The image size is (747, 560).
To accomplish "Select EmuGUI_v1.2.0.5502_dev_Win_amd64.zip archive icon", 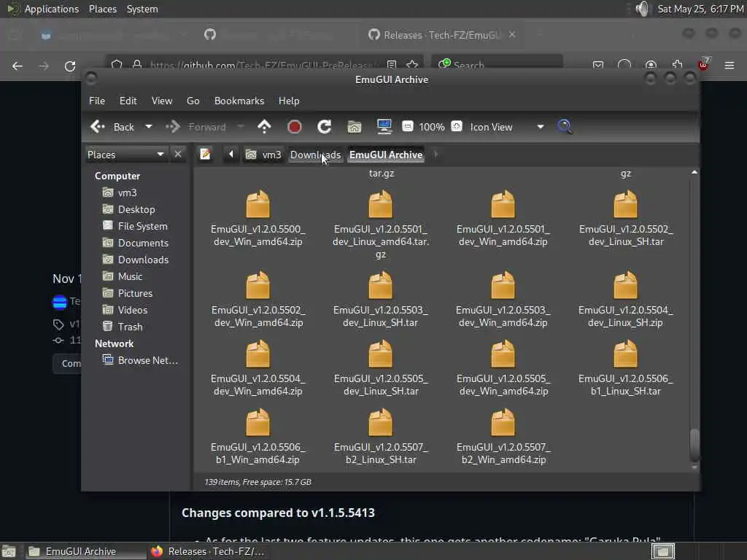I will pos(258,285).
